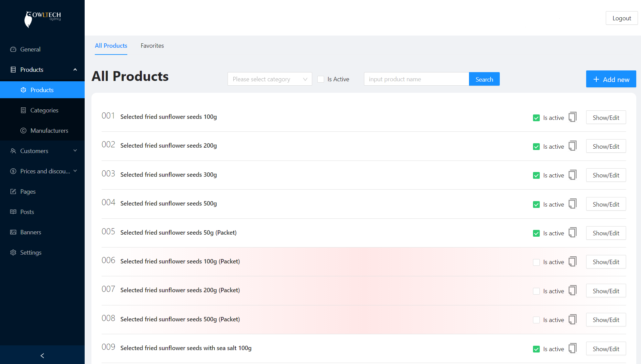This screenshot has width=641, height=364.
Task: Click the Manufacturers copyright icon
Action: tap(23, 131)
